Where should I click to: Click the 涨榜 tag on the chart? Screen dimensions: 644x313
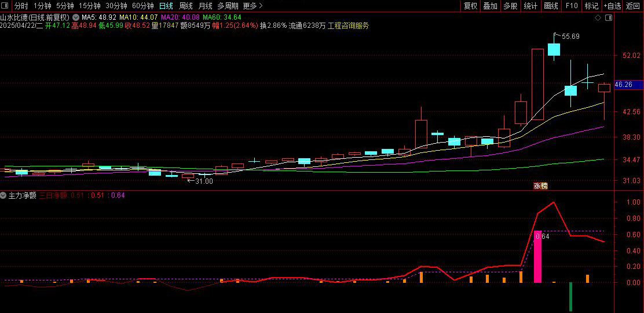(540, 186)
